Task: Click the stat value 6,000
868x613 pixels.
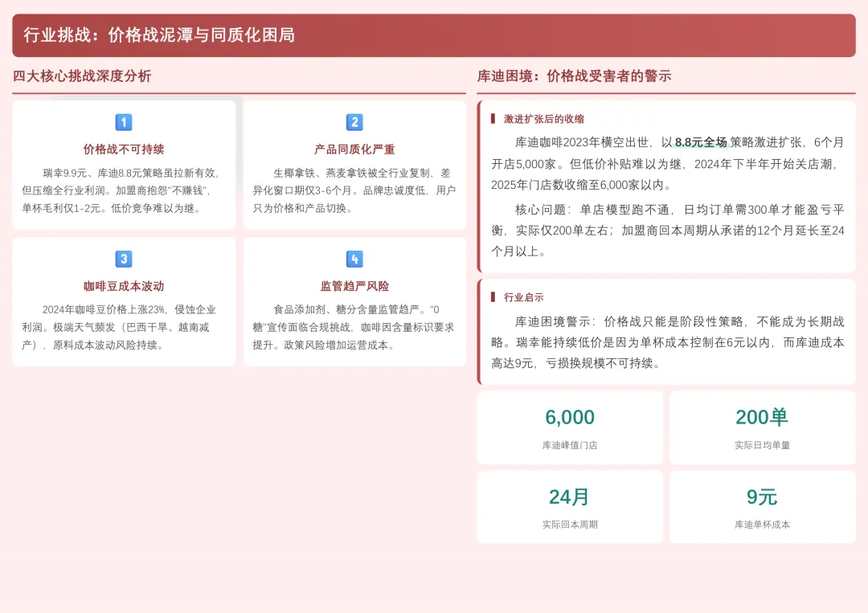Action: pyautogui.click(x=570, y=417)
